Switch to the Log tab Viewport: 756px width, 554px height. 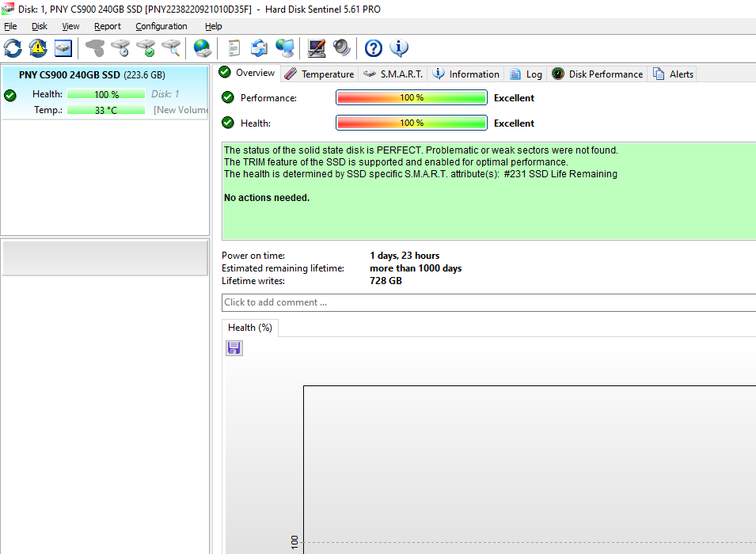pos(526,74)
